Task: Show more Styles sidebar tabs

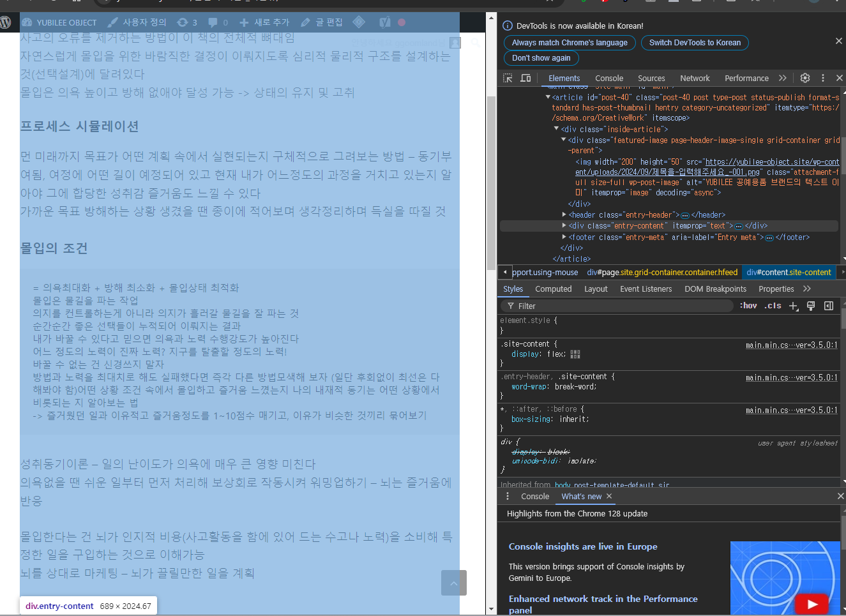Action: point(807,289)
